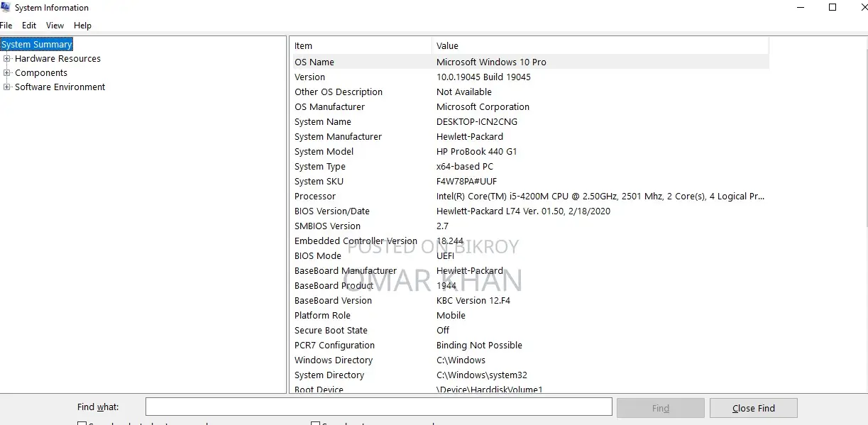
Task: Select the KBC Version 12.F4 value
Action: pos(473,301)
